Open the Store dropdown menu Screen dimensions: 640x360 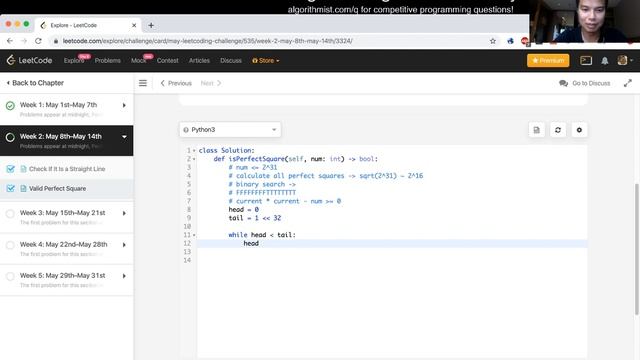tap(266, 60)
